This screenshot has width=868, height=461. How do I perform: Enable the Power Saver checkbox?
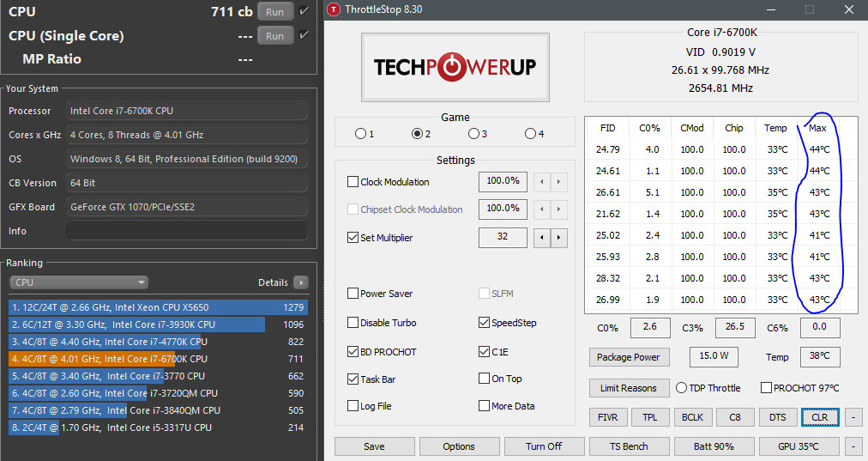click(353, 293)
